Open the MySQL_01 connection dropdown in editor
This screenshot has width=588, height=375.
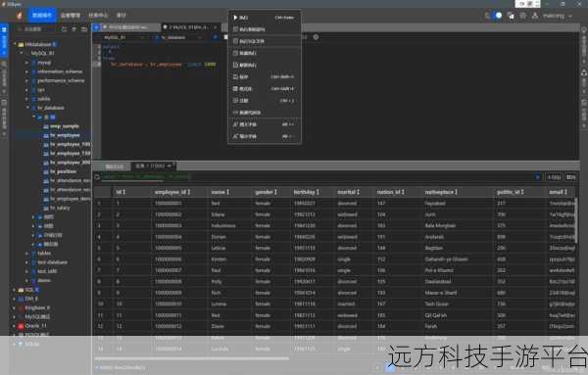123,37
